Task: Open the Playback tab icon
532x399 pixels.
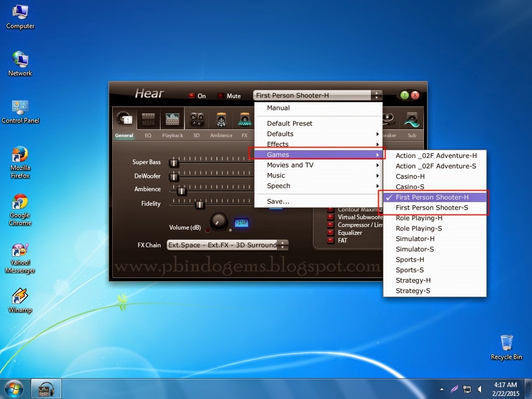Action: coord(172,119)
